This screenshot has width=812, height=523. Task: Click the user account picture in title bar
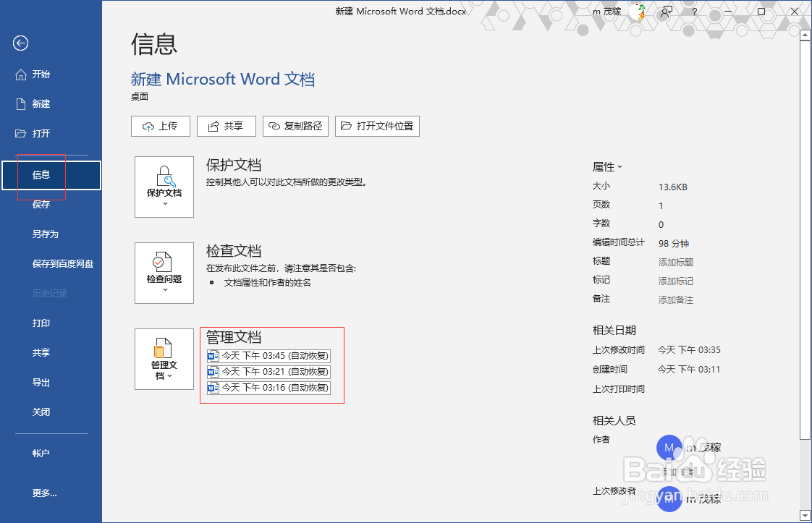tap(638, 12)
